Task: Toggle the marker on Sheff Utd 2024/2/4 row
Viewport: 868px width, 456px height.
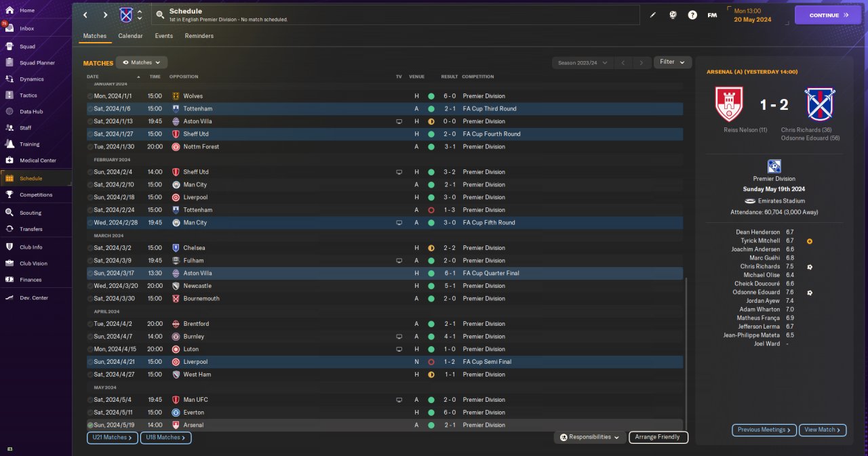Action: coord(90,172)
